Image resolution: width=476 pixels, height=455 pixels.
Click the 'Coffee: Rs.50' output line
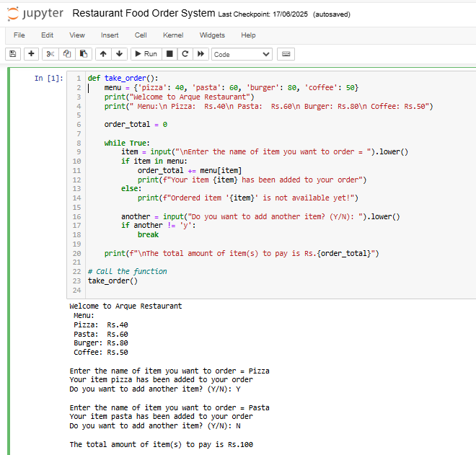pos(101,353)
